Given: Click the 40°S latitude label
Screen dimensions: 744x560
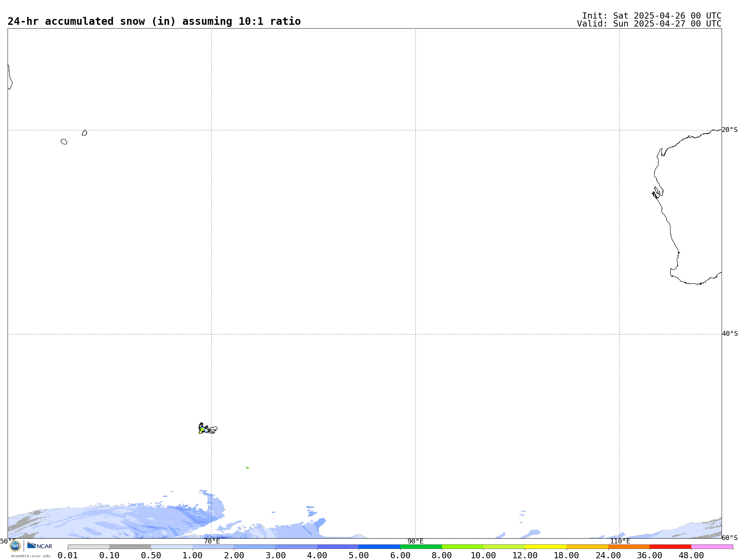Looking at the screenshot, I should coord(730,334).
